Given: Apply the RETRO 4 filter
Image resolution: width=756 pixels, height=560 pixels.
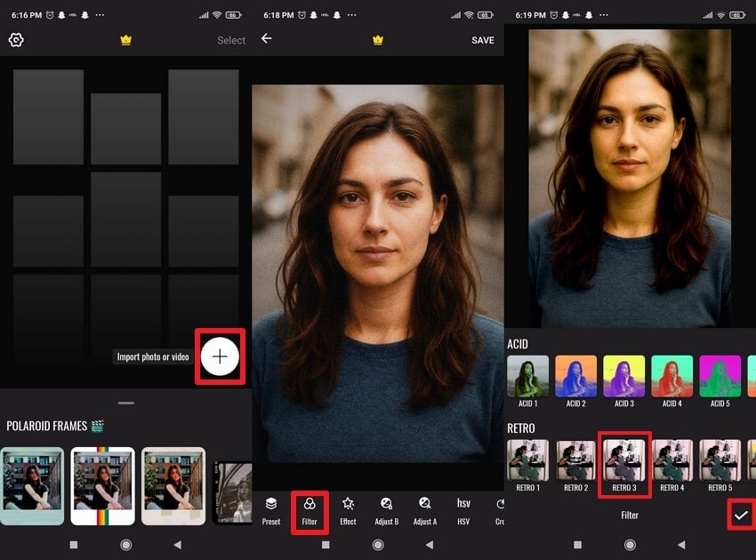Looking at the screenshot, I should pyautogui.click(x=672, y=466).
